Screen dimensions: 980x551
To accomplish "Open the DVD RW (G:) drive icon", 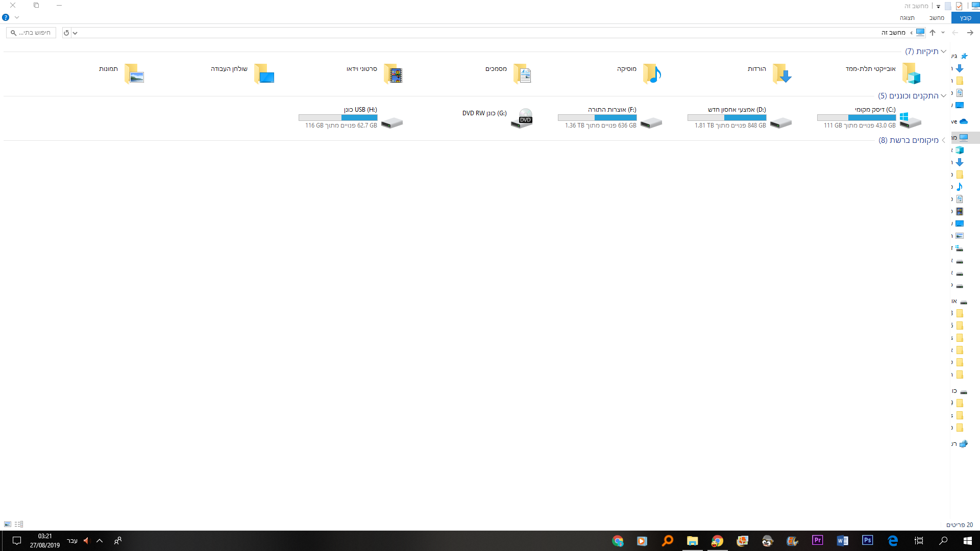I will (522, 119).
